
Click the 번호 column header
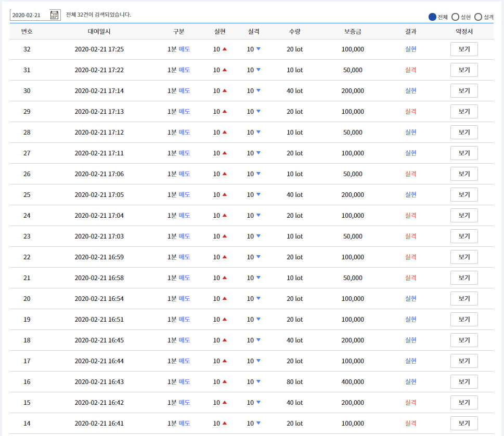(x=27, y=32)
